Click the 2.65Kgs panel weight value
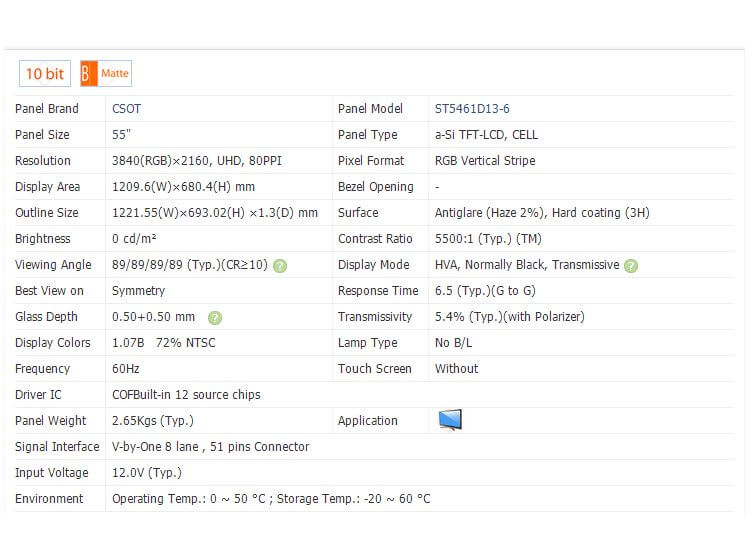 [153, 421]
